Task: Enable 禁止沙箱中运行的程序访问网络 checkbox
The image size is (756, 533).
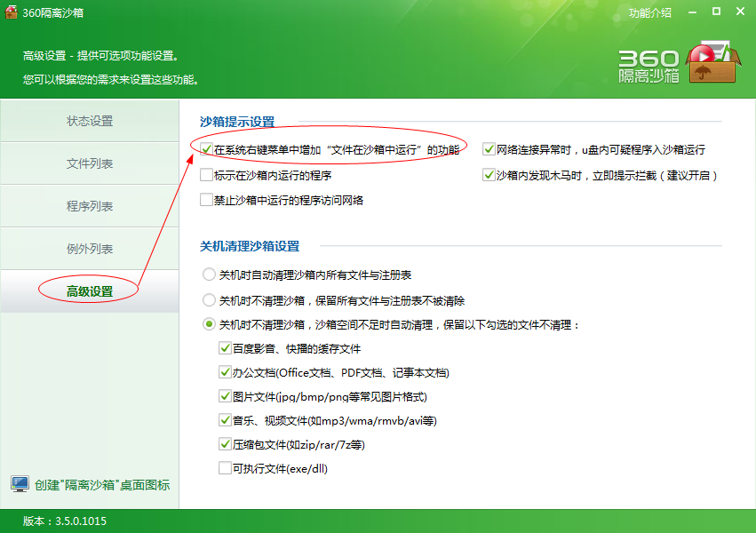Action: (x=206, y=200)
